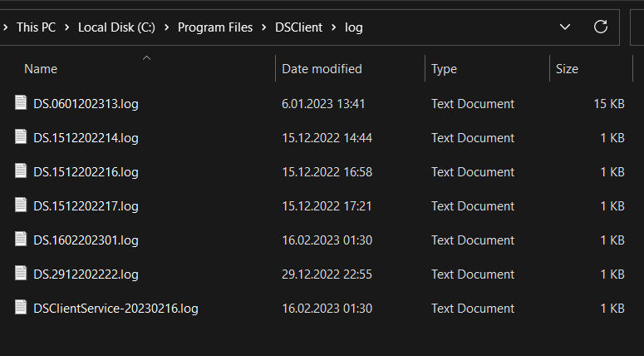Expand chevron after DSClient breadcrumb
Viewport: 644px width, 356px height.
coord(335,27)
